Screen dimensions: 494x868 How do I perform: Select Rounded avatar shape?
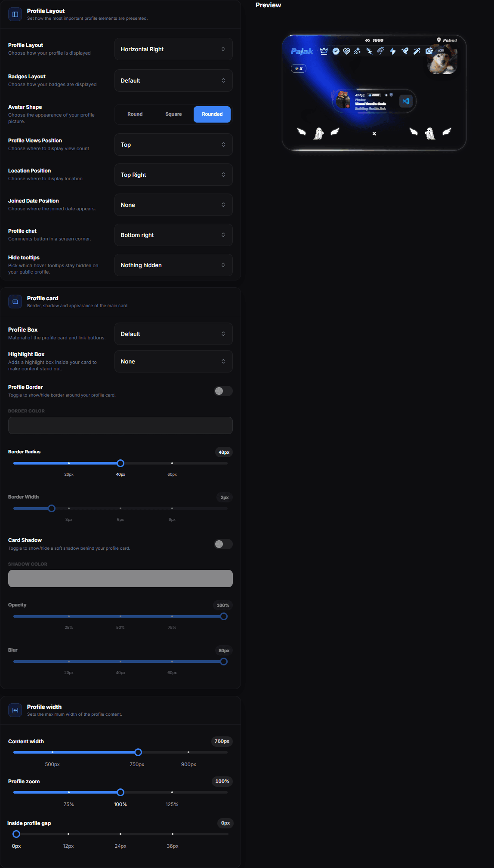(x=212, y=114)
